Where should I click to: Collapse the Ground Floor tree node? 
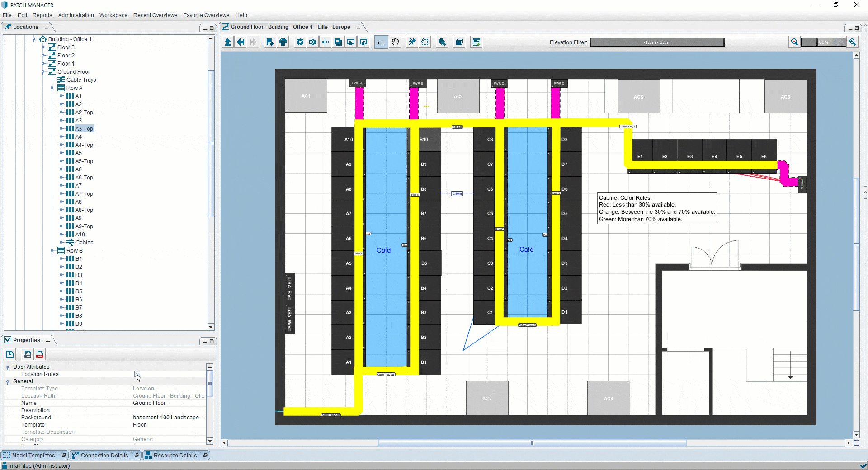tap(43, 72)
